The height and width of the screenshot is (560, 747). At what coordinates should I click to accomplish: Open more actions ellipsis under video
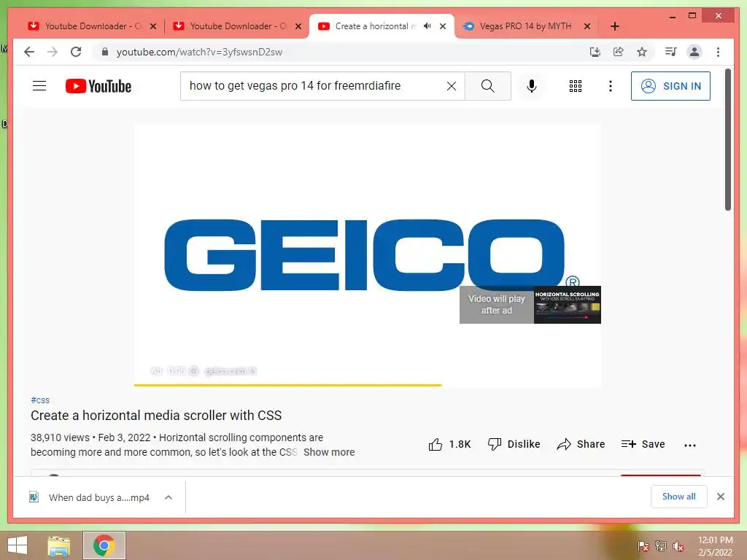[690, 446]
